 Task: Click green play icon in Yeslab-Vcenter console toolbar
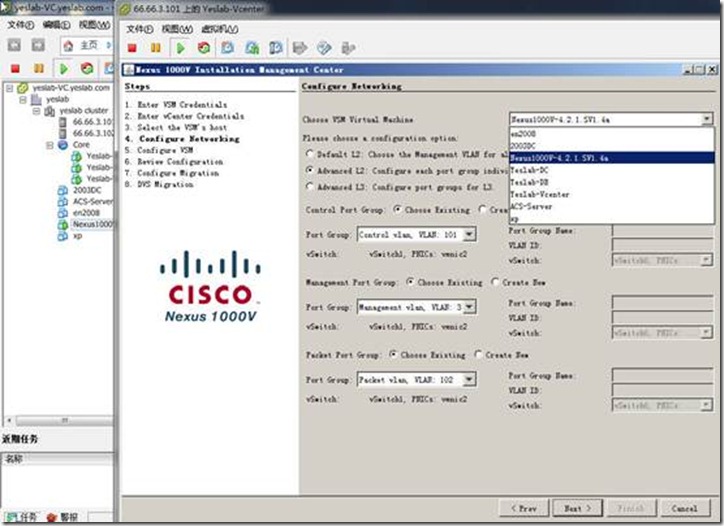point(181,48)
